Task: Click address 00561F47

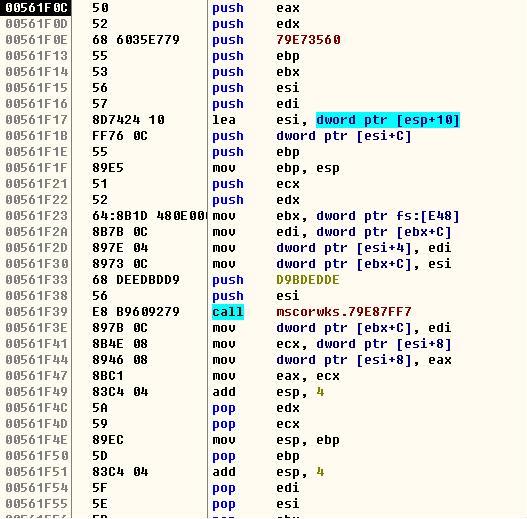Action: click(36, 376)
